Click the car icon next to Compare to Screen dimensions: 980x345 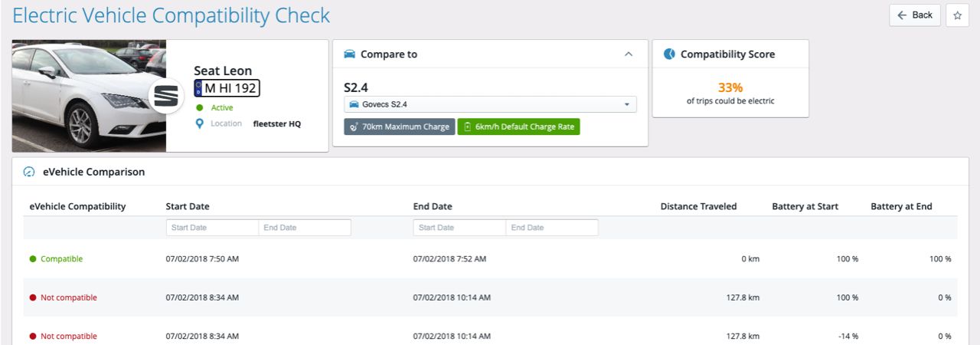(x=349, y=54)
